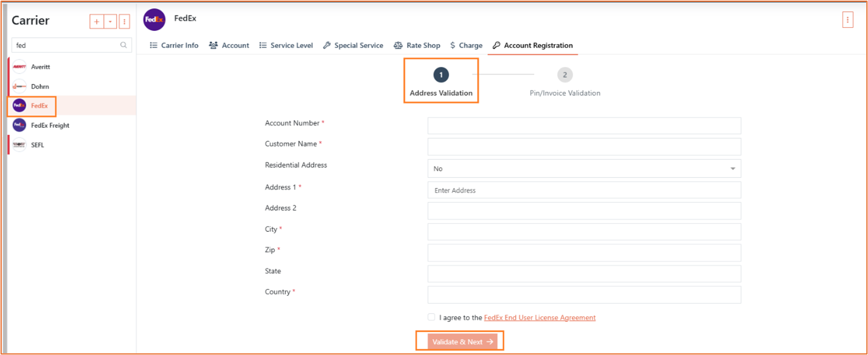The height and width of the screenshot is (355, 868).
Task: Click into the City field
Action: [x=584, y=232]
